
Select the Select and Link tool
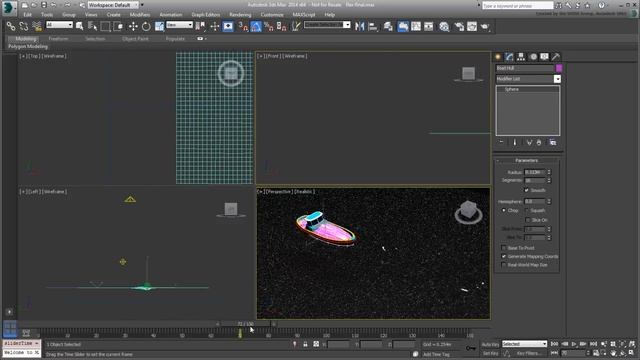(x=11, y=27)
